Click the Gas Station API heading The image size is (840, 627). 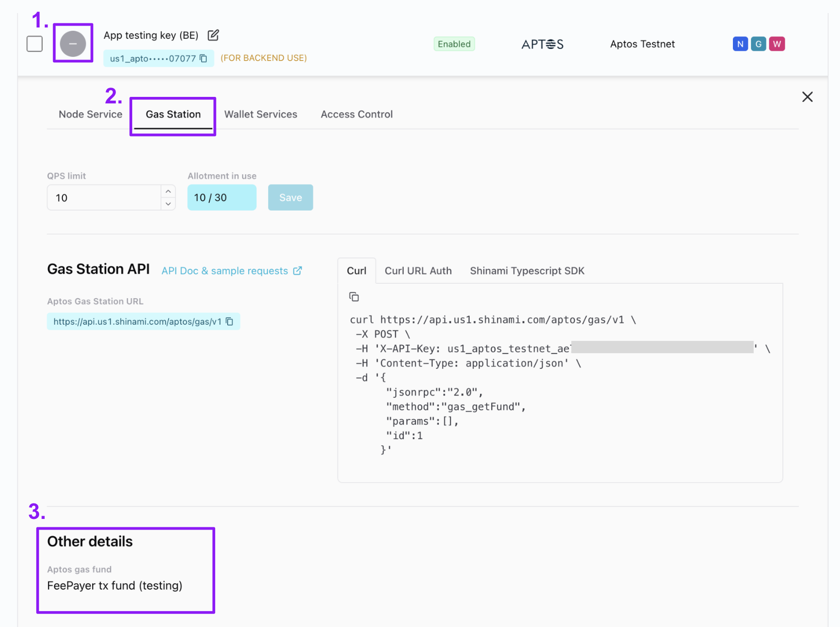(98, 269)
